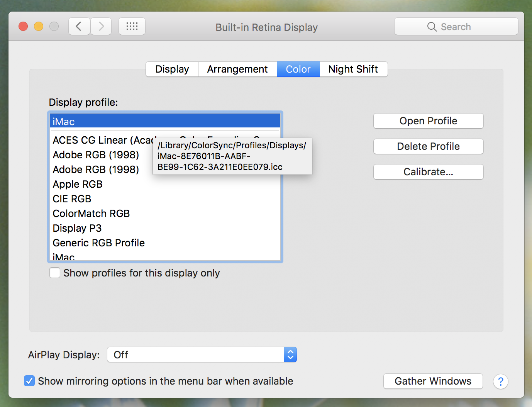Screen dimensions: 532x407
Task: Select the CIE RGB profile
Action: [x=165, y=199]
